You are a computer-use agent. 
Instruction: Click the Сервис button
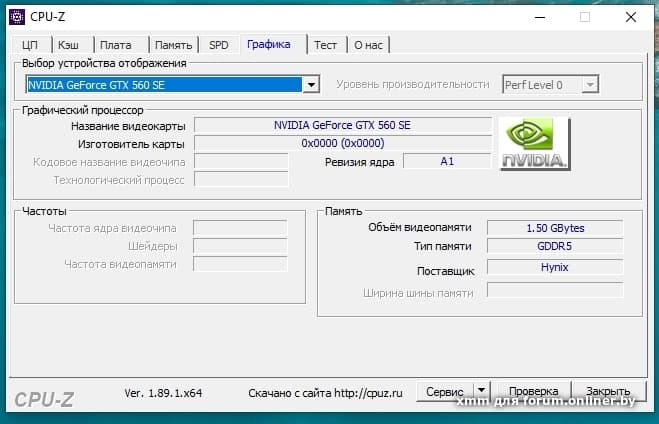[x=445, y=391]
